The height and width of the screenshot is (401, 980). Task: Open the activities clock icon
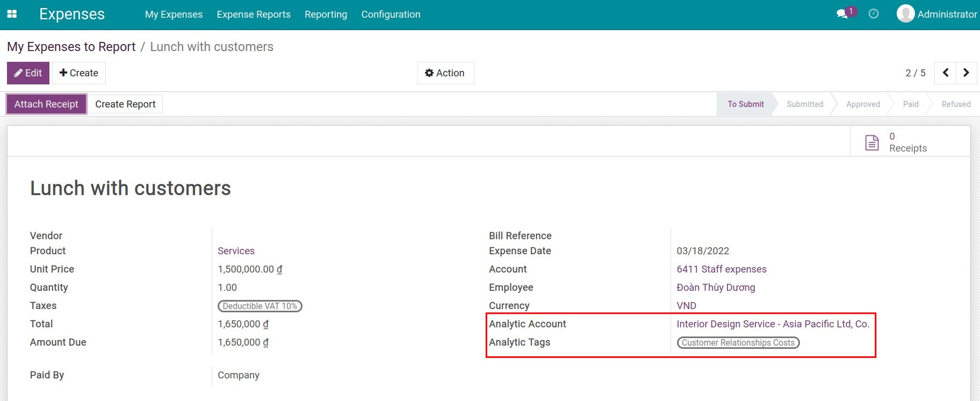coord(874,14)
